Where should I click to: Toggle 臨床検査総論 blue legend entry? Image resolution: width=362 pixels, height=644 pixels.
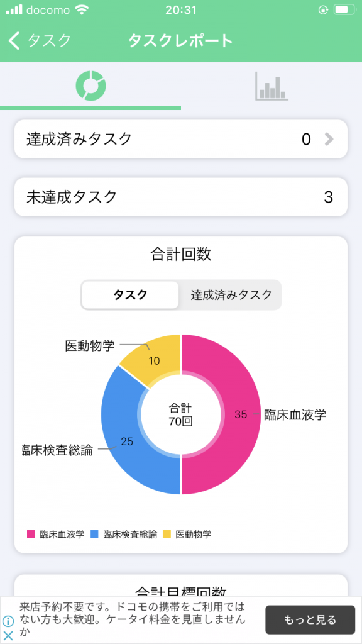124,535
